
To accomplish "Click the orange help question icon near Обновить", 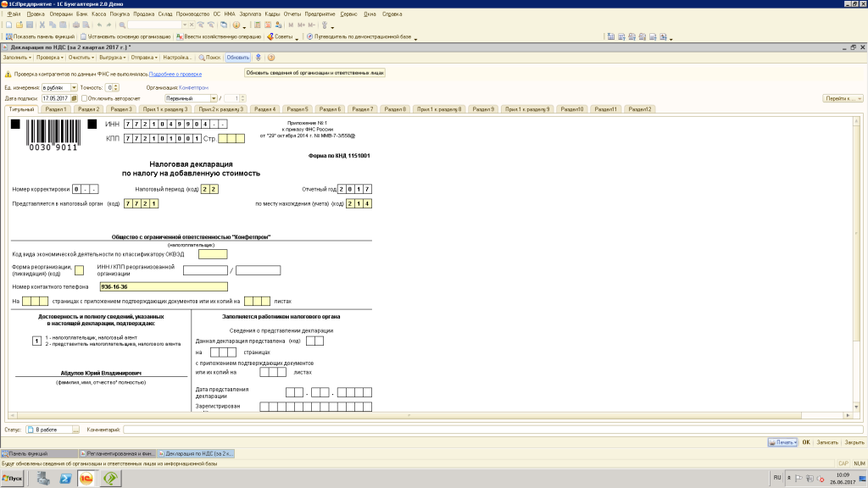I will point(271,58).
